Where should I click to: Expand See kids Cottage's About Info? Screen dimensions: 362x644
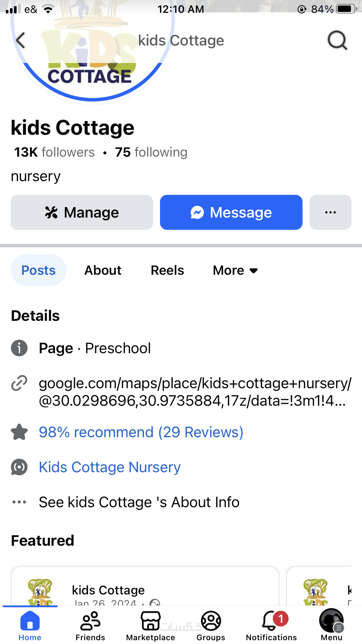pos(139,502)
